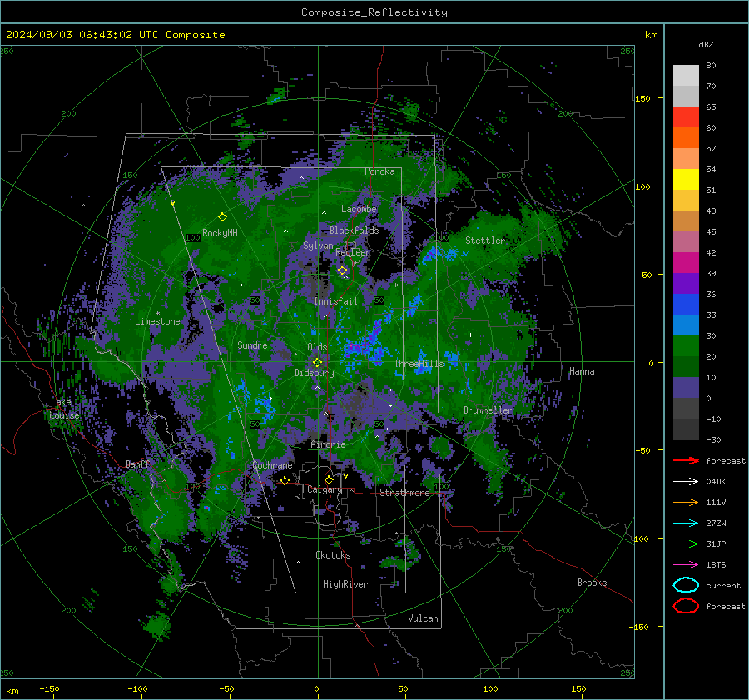Select the magenta swatch between 42 and 39
Image resolution: width=749 pixels, height=700 pixels.
pyautogui.click(x=686, y=263)
